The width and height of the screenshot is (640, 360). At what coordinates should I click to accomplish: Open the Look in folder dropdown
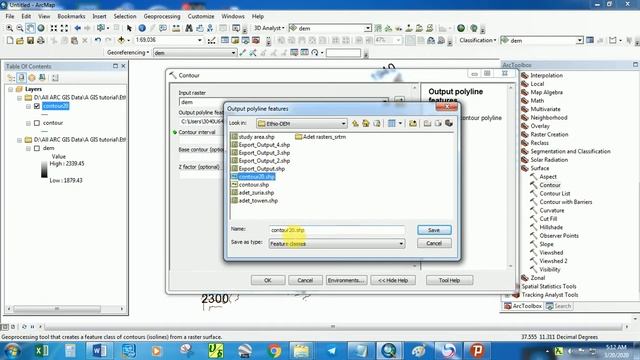coord(343,123)
